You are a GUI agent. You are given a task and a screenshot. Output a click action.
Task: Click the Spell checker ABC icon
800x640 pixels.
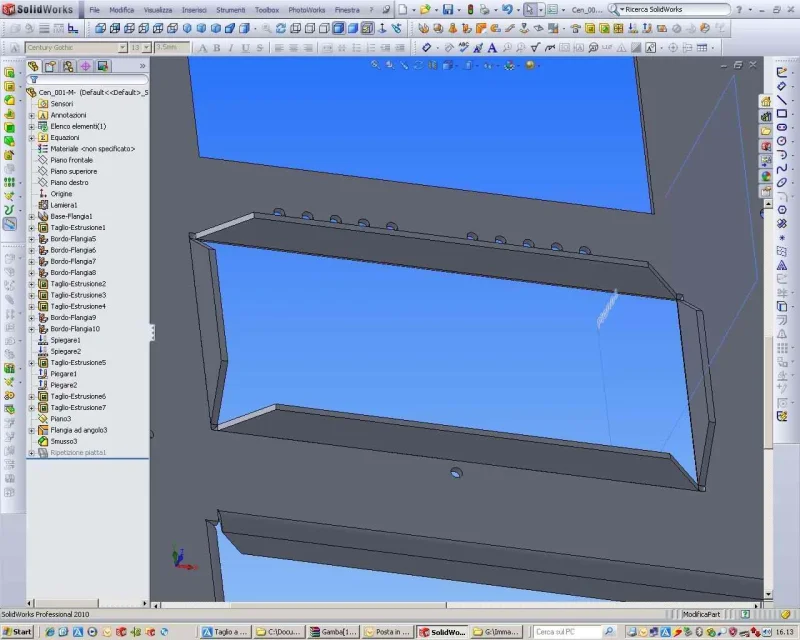(464, 48)
